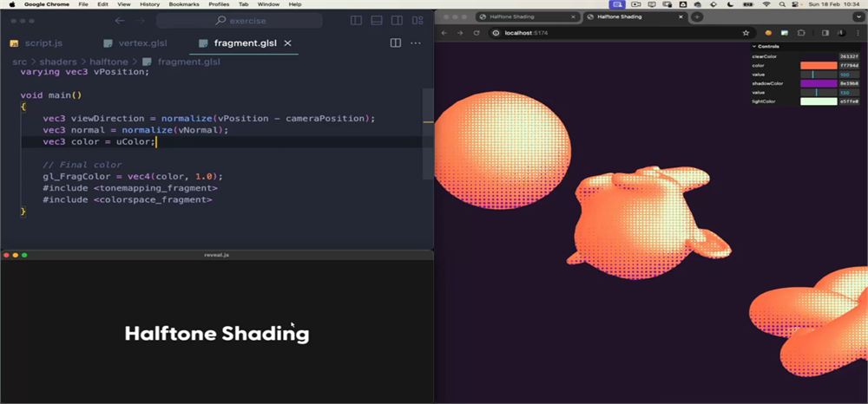Screen dimensions: 868x404
Task: Click the shadowColor hex field
Action: (849, 83)
